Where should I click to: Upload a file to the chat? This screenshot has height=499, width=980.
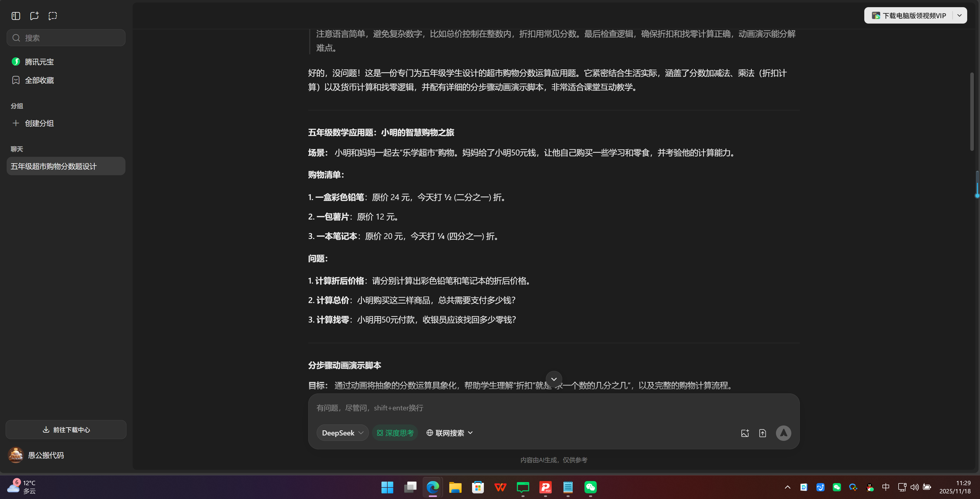coord(763,433)
